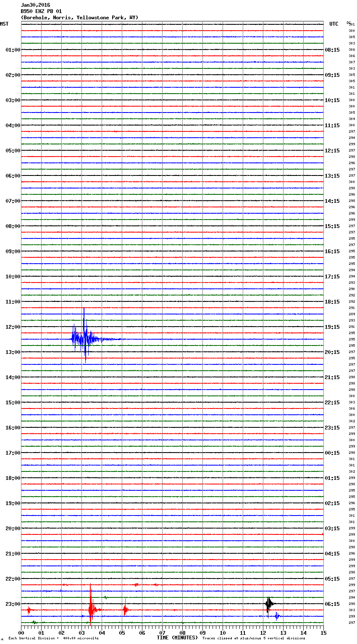Click the 07 minute tick label
Screen dimensions: 357x644
point(163,633)
